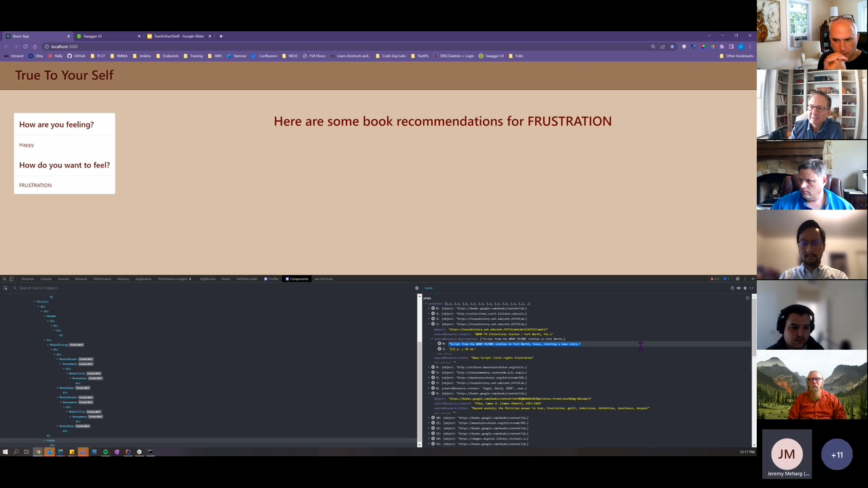This screenshot has width=868, height=488.
Task: Click the suspend component stopwatch icon
Action: click(x=732, y=288)
